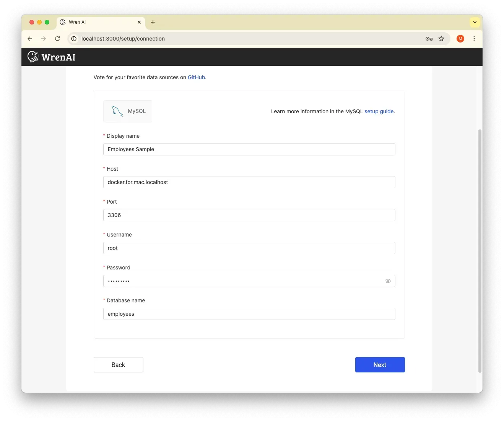This screenshot has width=504, height=421.
Task: Open the MySQL setup guide link
Action: click(x=379, y=111)
